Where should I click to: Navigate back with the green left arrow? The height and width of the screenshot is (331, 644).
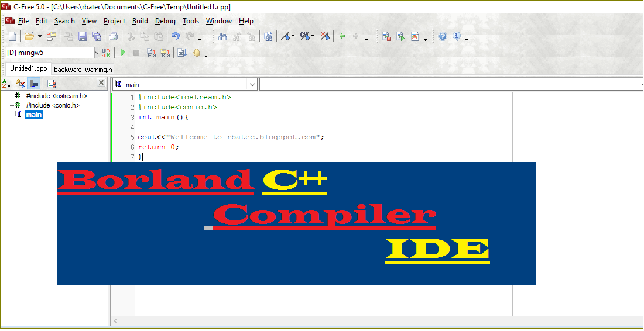pos(342,36)
